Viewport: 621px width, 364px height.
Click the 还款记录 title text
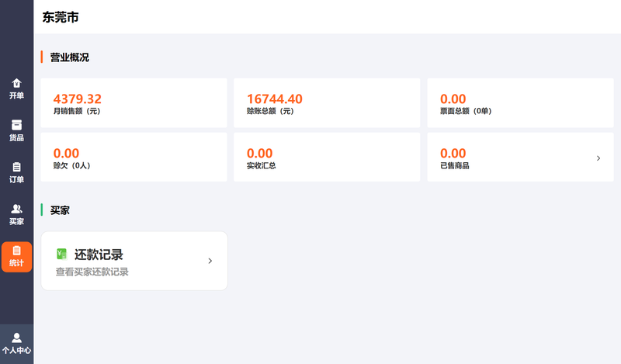(99, 255)
